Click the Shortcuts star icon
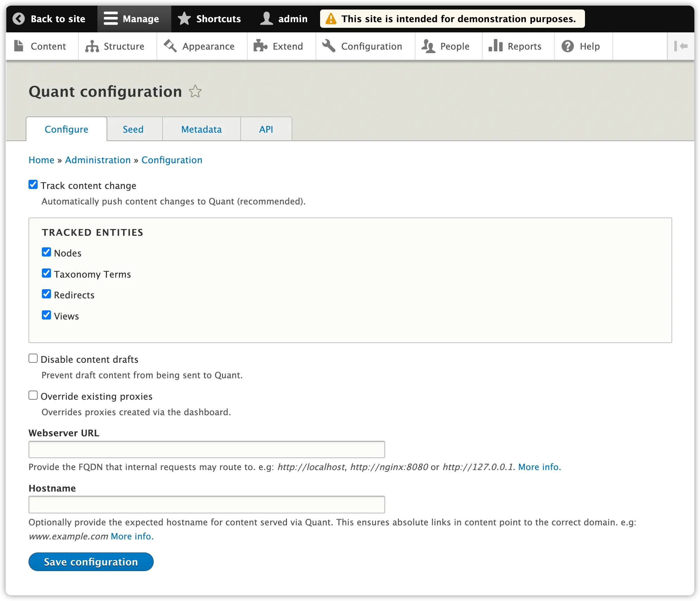The image size is (700, 601). [184, 18]
